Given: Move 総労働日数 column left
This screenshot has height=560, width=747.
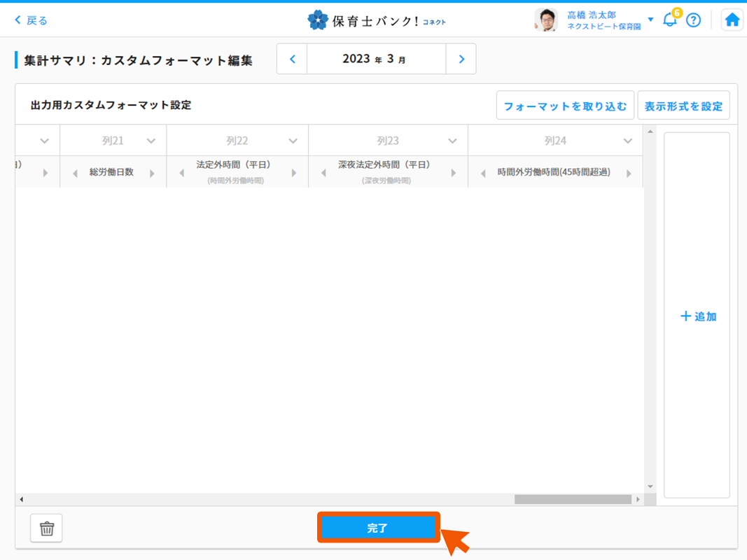Looking at the screenshot, I should [x=75, y=173].
